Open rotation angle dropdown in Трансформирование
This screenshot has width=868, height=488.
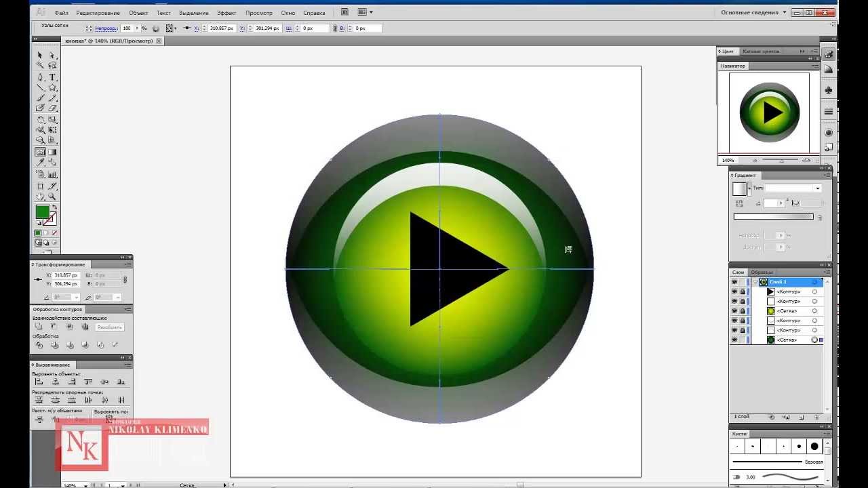point(77,297)
